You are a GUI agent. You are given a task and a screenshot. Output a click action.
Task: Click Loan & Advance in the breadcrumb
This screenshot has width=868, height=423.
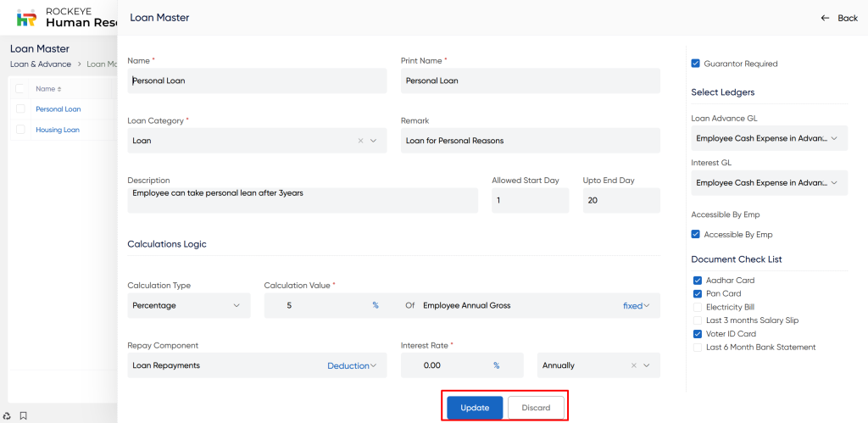coord(41,64)
